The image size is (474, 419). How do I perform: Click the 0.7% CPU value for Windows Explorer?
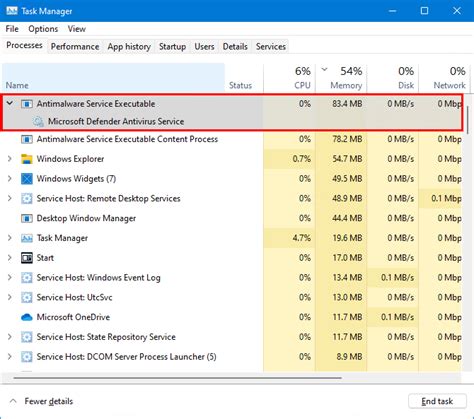[302, 159]
